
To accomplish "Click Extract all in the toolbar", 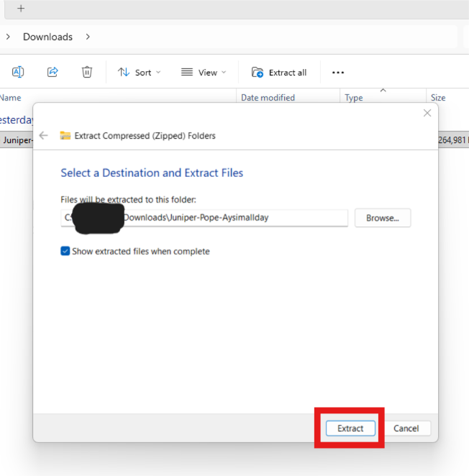I will (279, 72).
